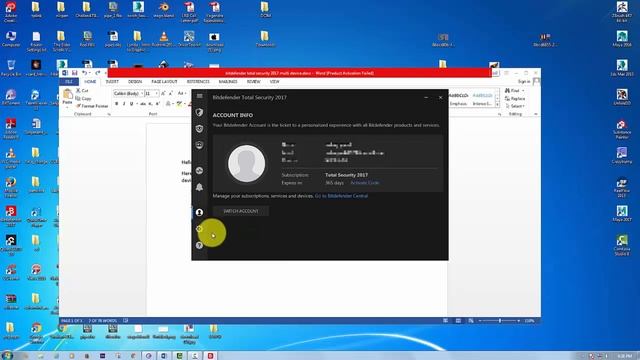Switch to Word REFERENCES tab
The height and width of the screenshot is (360, 640).
[x=198, y=82]
